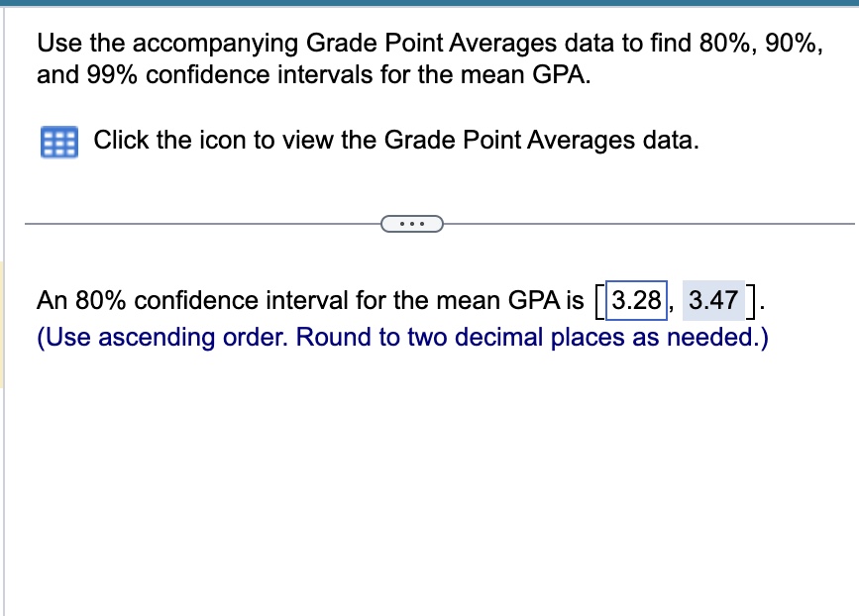Image resolution: width=859 pixels, height=616 pixels.
Task: Select the question prompt about confidence intervals
Action: (x=426, y=57)
